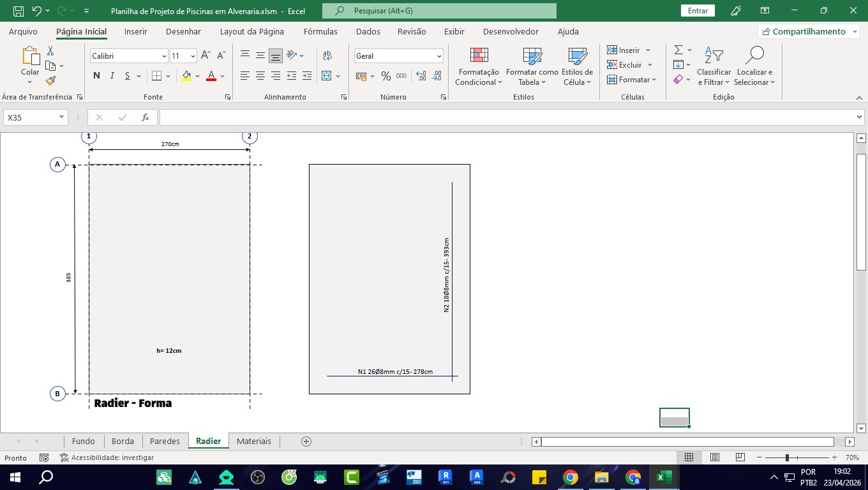Open Conditional Formatting menu
This screenshot has width=868, height=490.
coord(478,67)
